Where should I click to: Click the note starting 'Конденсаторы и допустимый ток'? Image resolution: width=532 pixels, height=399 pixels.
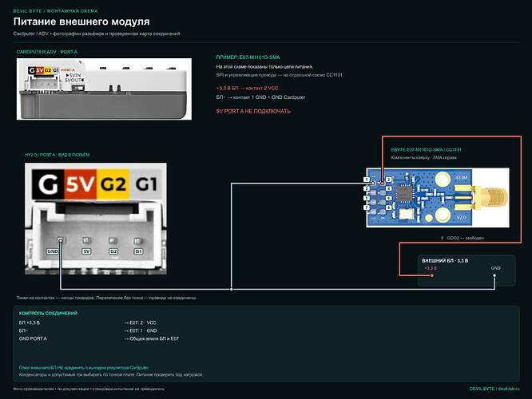[x=111, y=374]
